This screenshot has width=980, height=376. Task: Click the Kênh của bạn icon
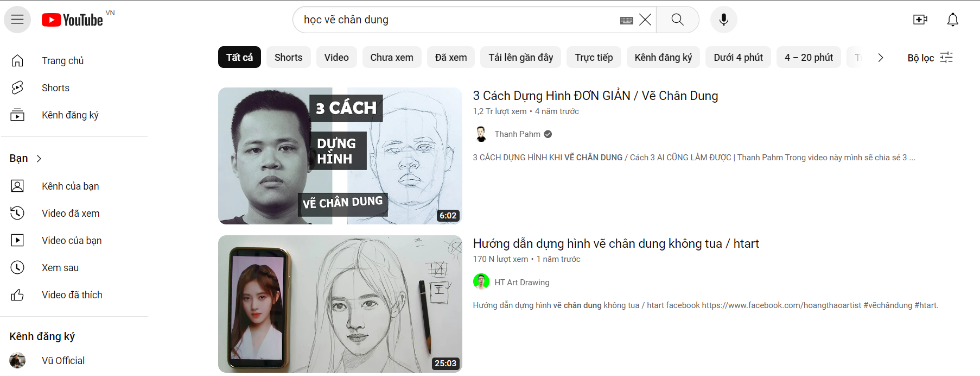(x=17, y=186)
